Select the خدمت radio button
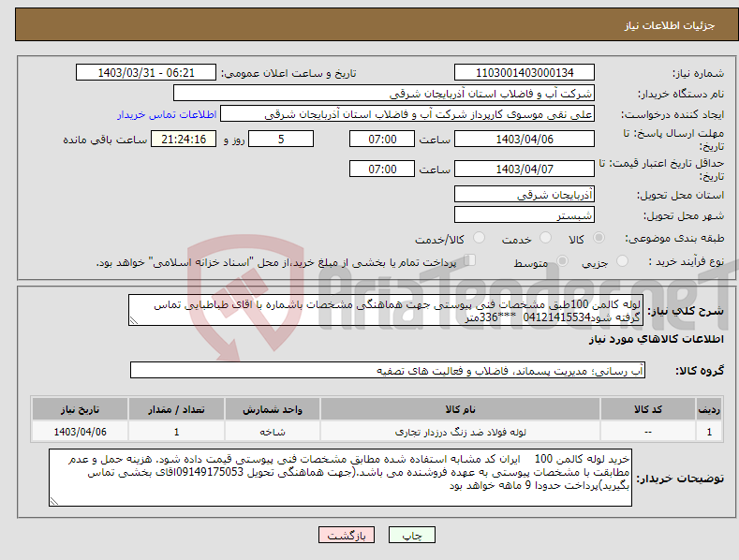This screenshot has width=739, height=560. pos(545,238)
